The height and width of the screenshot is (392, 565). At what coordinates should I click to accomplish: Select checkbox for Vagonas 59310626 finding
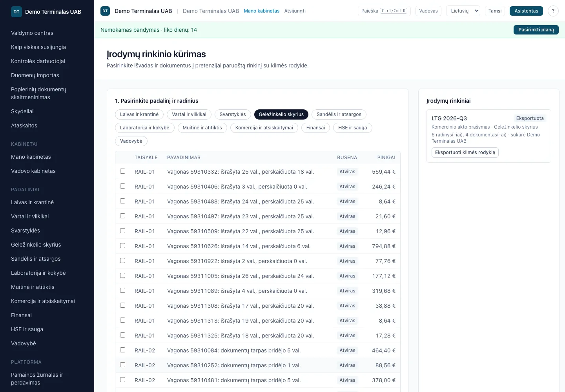tap(122, 246)
